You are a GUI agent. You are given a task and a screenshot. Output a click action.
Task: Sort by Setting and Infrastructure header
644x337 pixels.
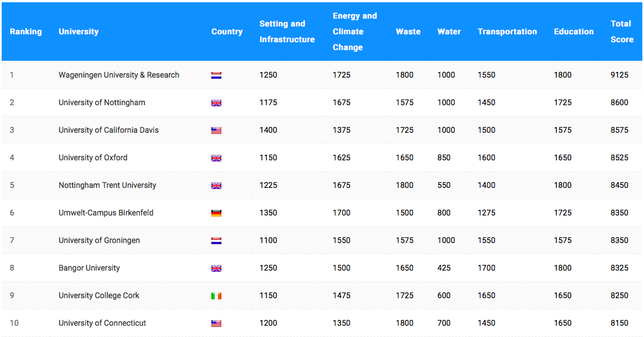pyautogui.click(x=287, y=32)
